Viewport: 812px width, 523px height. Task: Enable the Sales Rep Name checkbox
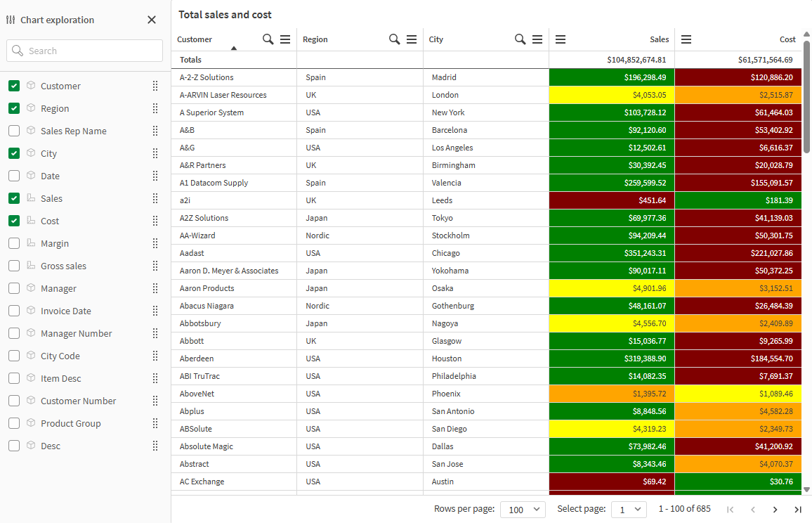click(13, 131)
